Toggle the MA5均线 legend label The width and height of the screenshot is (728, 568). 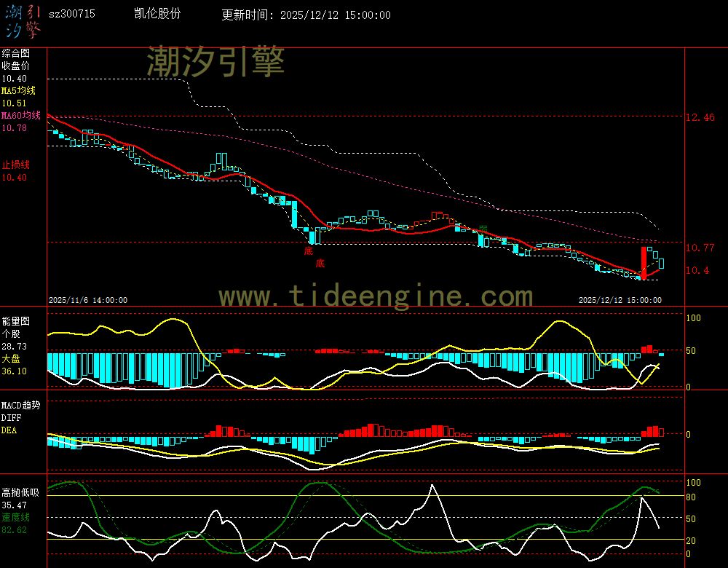tap(18, 90)
